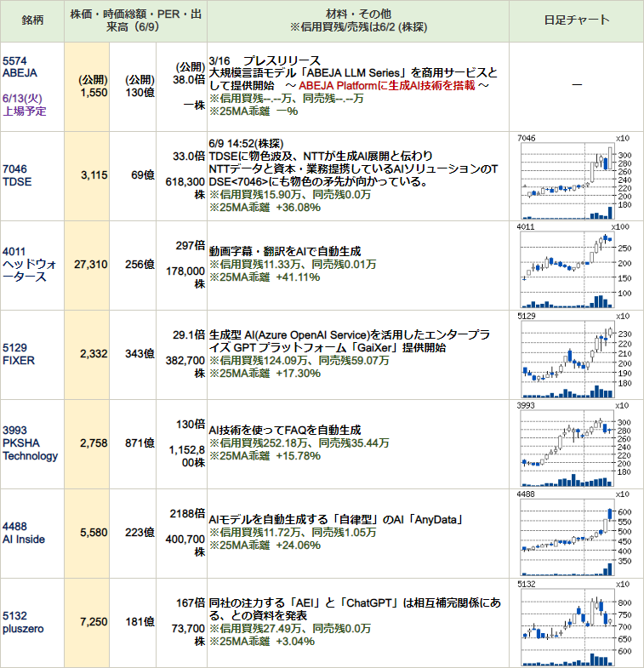Select pluszero PER 167倍
This screenshot has height=668, width=644.
[191, 603]
